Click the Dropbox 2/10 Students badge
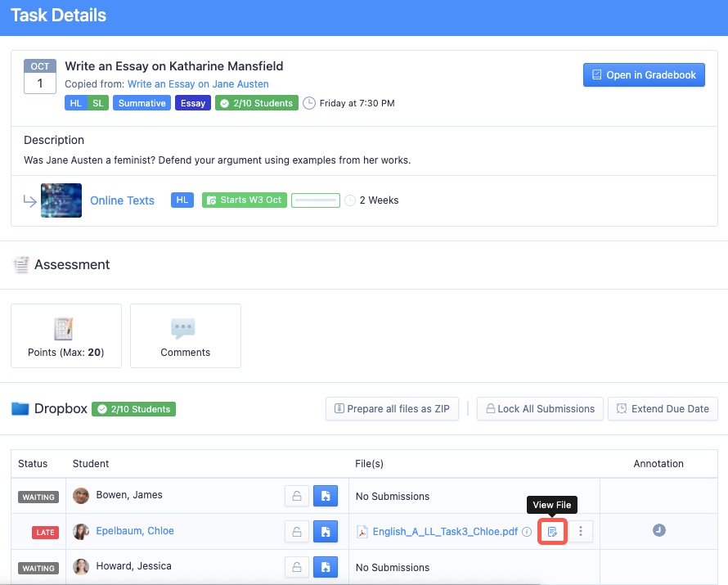 point(133,409)
